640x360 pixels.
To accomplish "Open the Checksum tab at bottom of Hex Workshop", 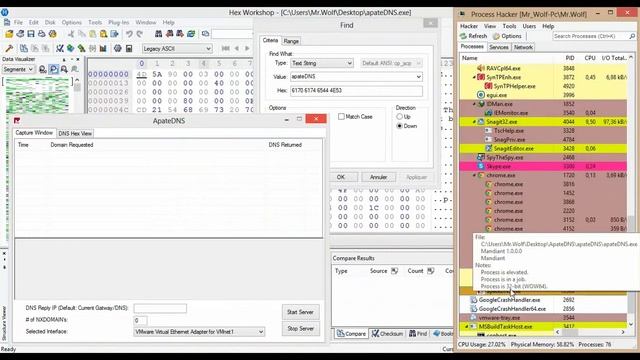I will coord(387,334).
